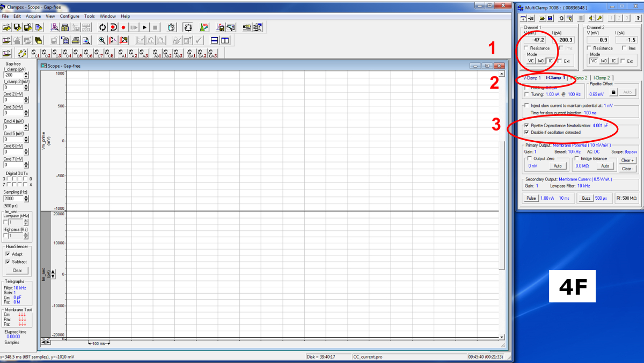This screenshot has width=644, height=363.
Task: Open the Acquire menu
Action: (33, 17)
